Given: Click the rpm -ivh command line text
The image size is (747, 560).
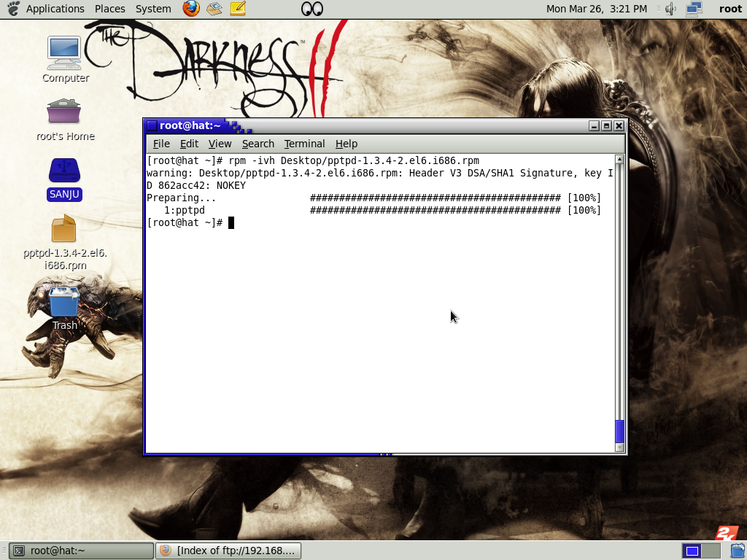Looking at the screenshot, I should click(354, 160).
